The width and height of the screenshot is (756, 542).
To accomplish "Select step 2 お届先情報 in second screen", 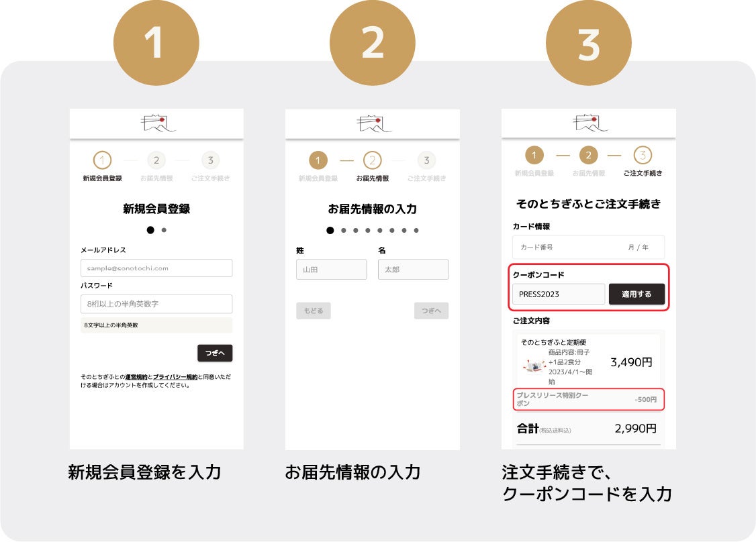I will [x=372, y=167].
